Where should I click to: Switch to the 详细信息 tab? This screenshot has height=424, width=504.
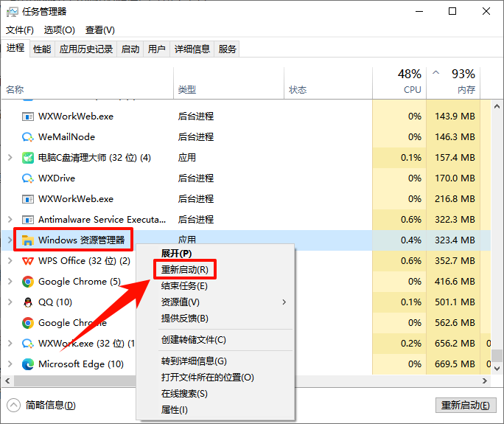pos(192,49)
